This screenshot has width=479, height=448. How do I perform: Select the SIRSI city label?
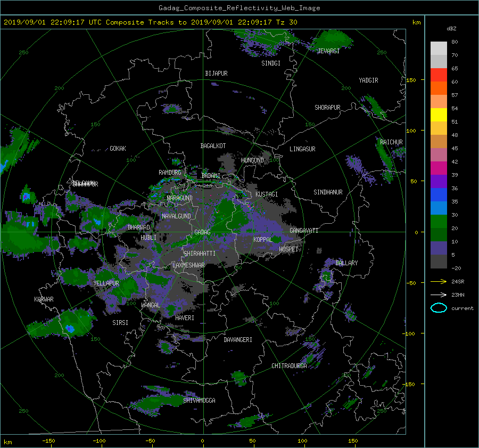point(120,323)
